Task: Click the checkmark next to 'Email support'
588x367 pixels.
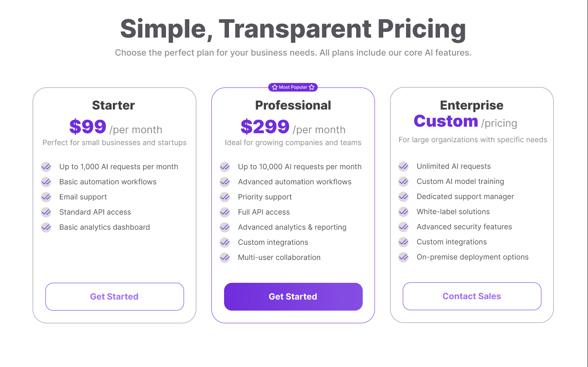Action: pos(46,197)
